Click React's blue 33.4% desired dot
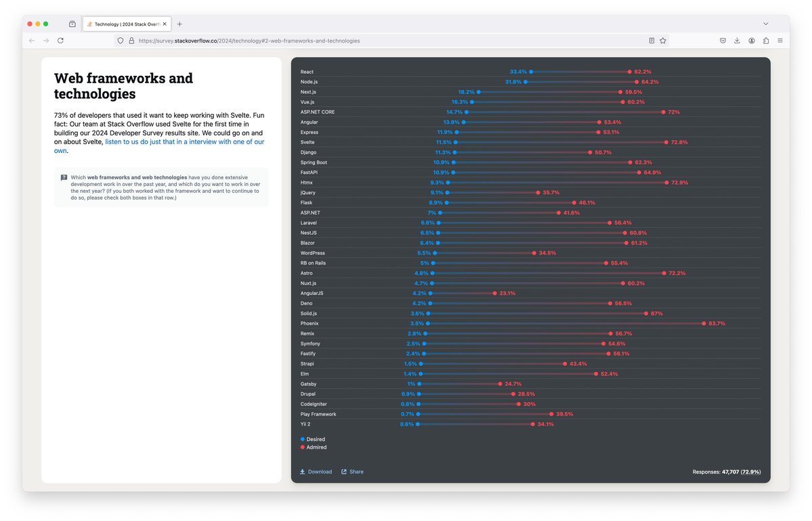 [532, 72]
